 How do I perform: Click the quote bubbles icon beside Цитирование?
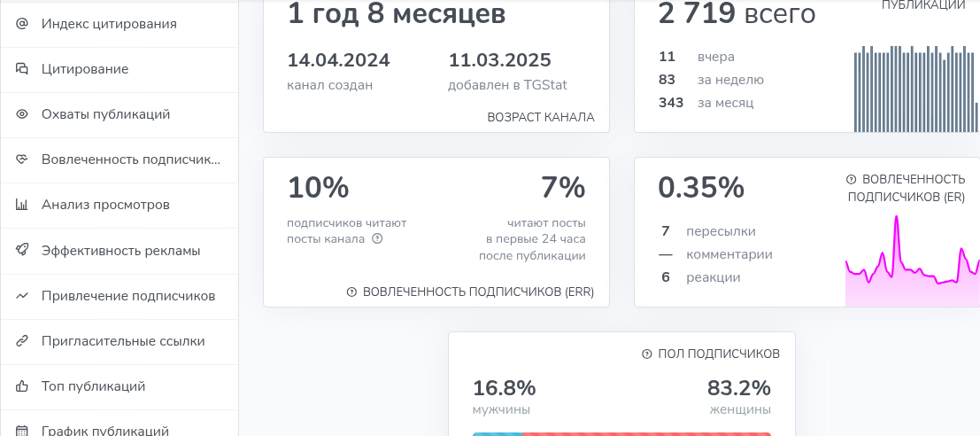(x=22, y=69)
